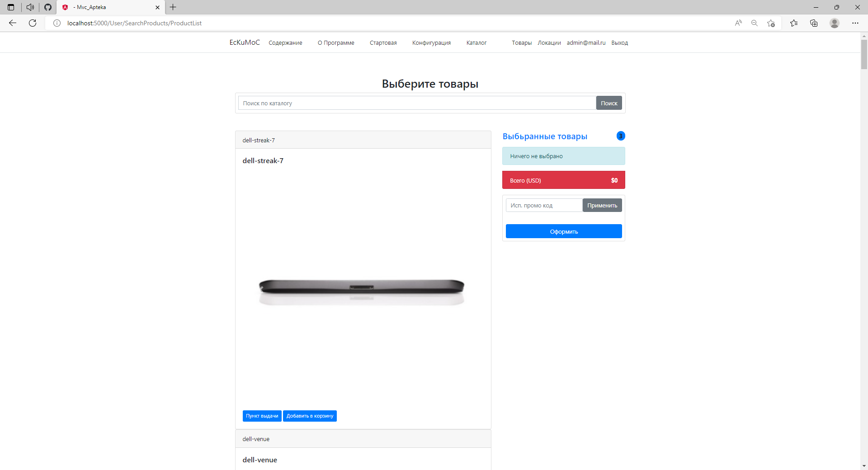Mute the tab audio speaker icon
This screenshot has height=470, width=868.
pyautogui.click(x=30, y=7)
